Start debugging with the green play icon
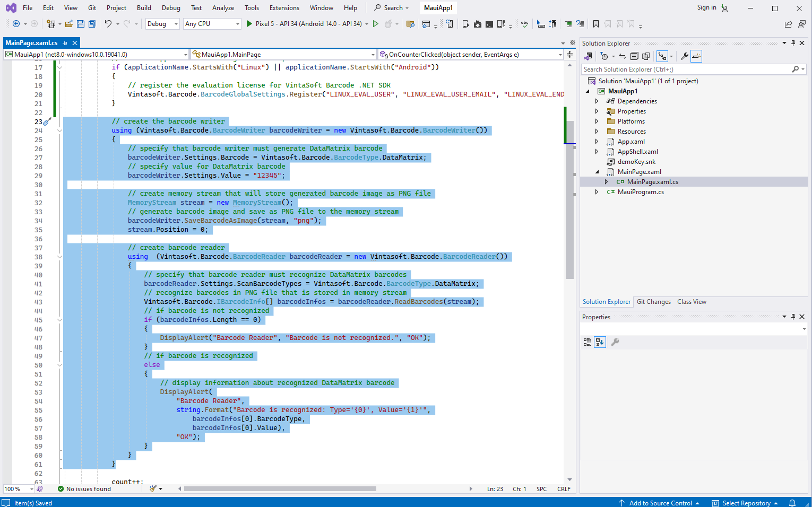 pos(249,24)
